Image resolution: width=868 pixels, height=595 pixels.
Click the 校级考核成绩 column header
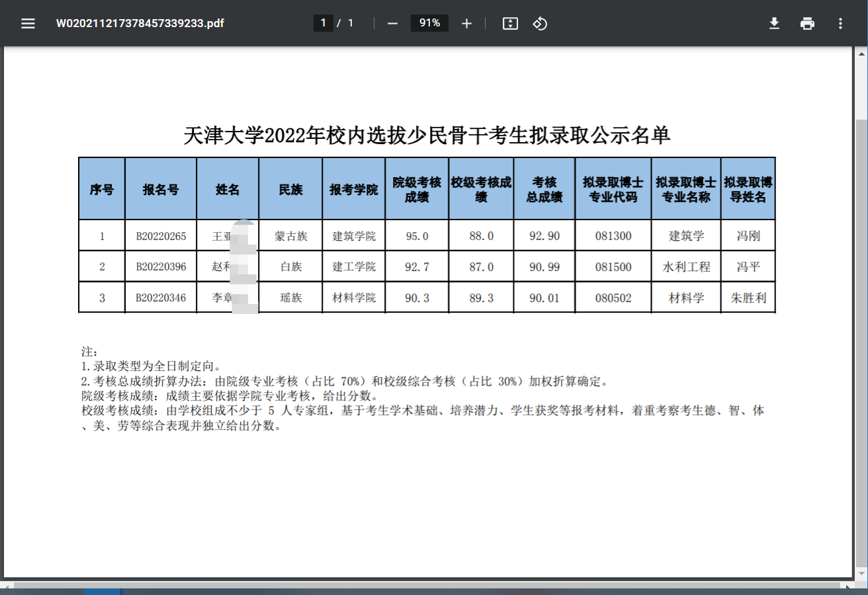click(x=481, y=189)
